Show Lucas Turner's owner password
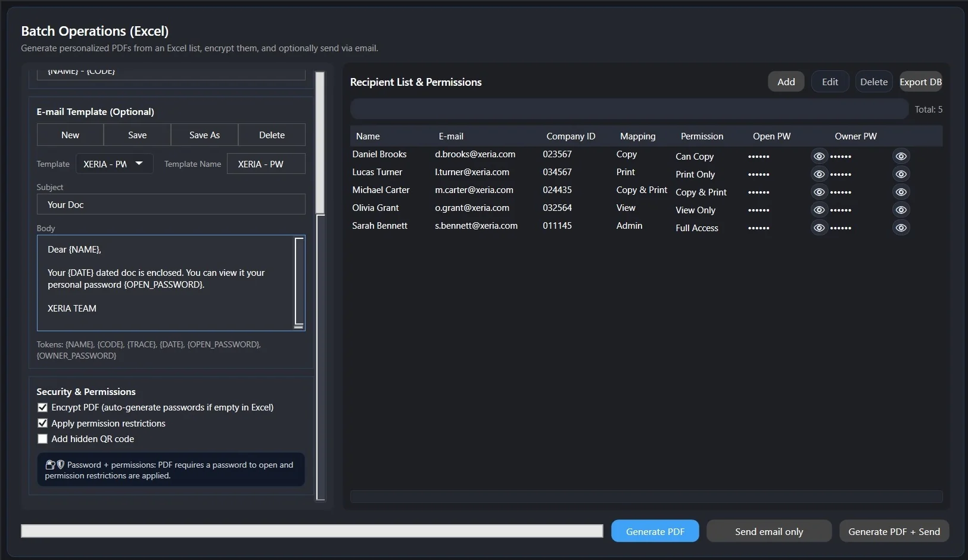This screenshot has height=560, width=968. click(901, 173)
